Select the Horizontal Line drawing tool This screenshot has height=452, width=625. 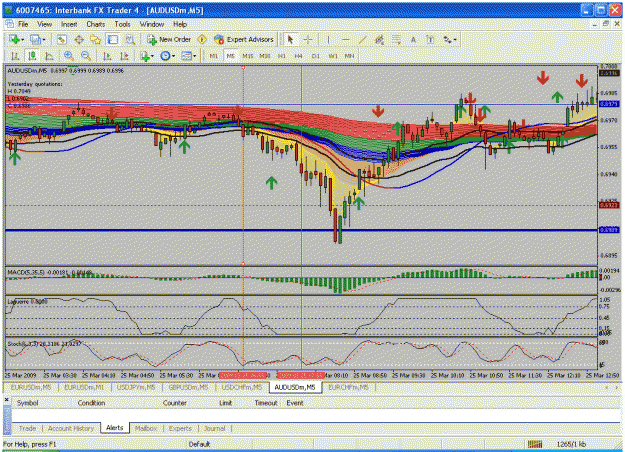click(346, 39)
